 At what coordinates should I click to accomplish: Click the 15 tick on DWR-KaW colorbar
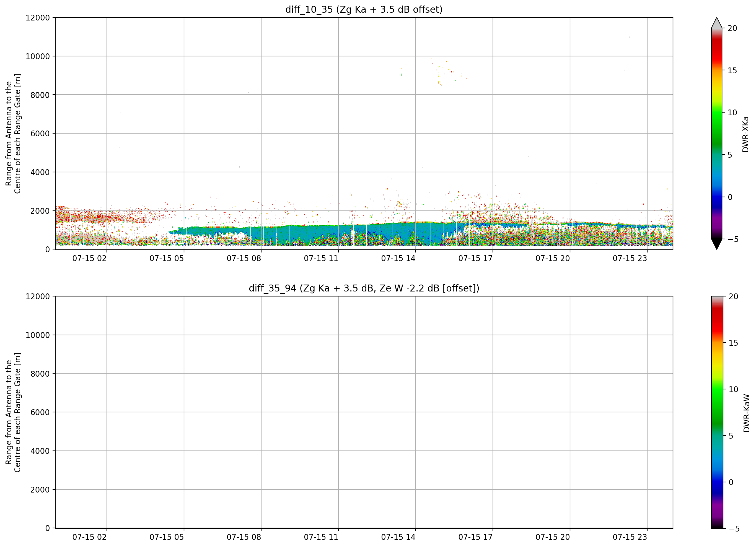733,343
